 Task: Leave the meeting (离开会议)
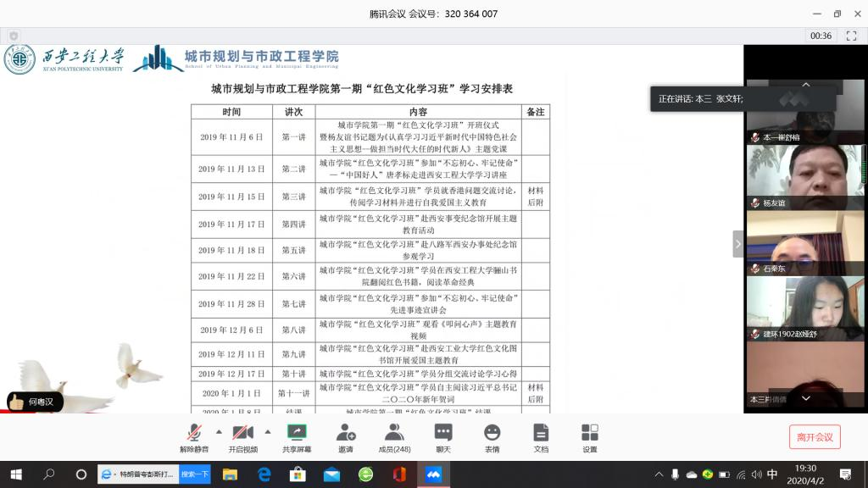coord(814,437)
